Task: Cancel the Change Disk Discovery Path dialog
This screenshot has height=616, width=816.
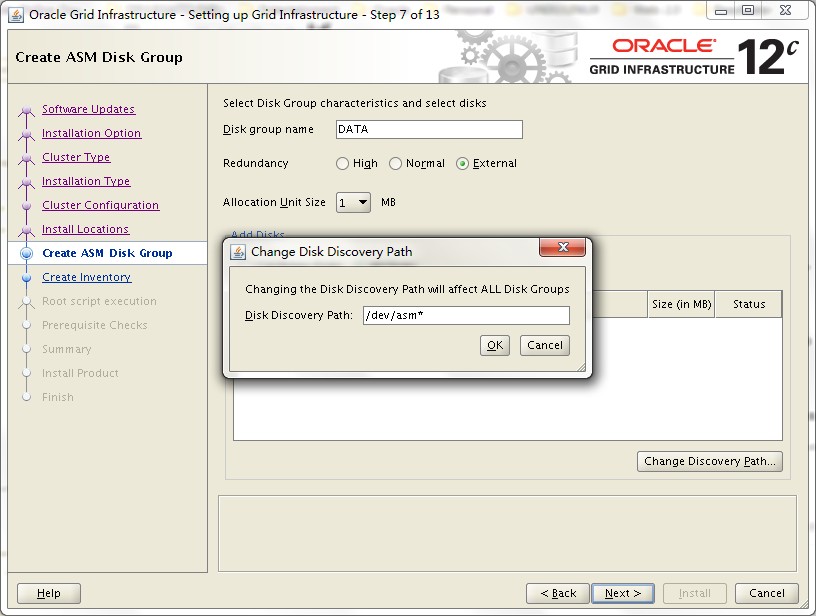Action: 545,345
